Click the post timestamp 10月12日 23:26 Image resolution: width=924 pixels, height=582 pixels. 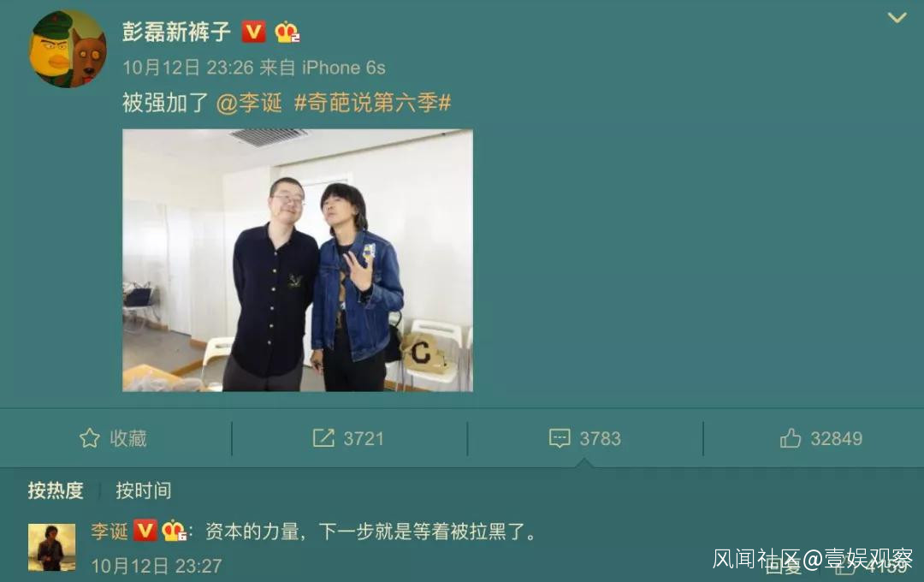point(188,68)
